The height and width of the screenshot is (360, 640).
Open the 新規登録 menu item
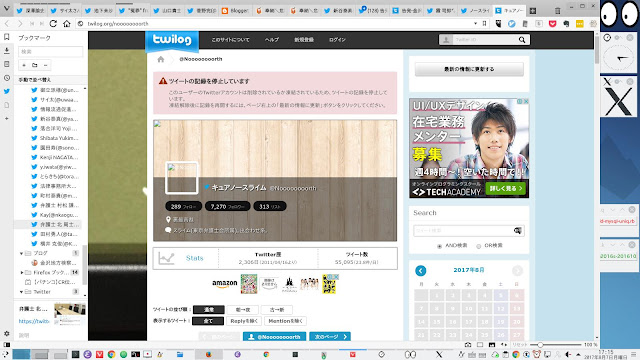[304, 40]
